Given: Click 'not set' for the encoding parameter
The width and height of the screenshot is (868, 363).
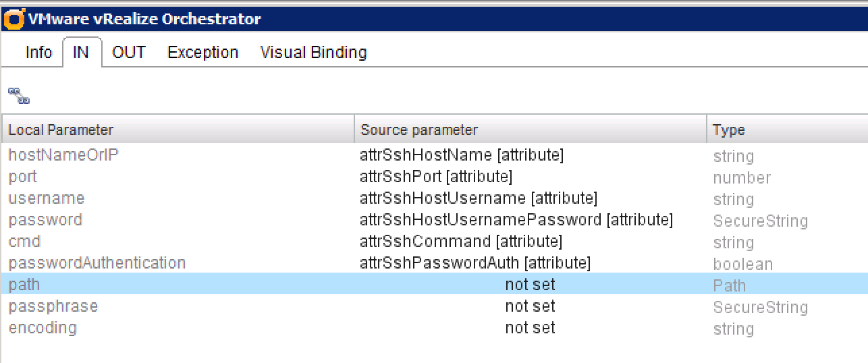Looking at the screenshot, I should (530, 328).
